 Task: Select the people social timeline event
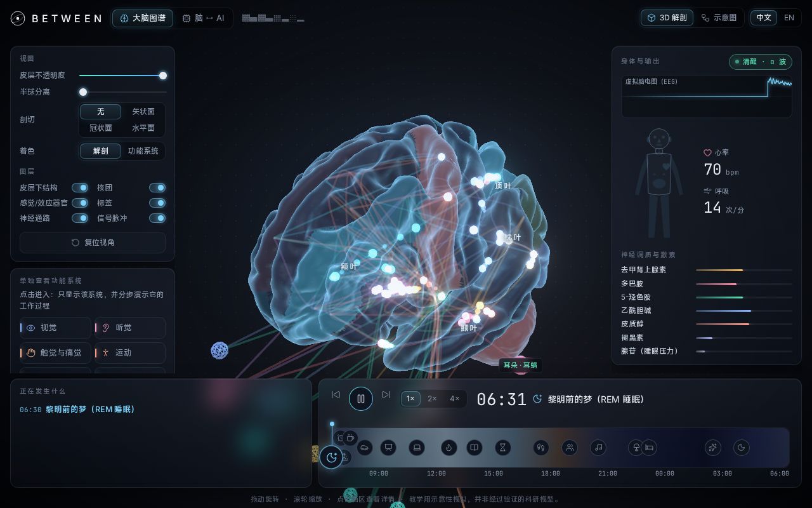tap(570, 448)
